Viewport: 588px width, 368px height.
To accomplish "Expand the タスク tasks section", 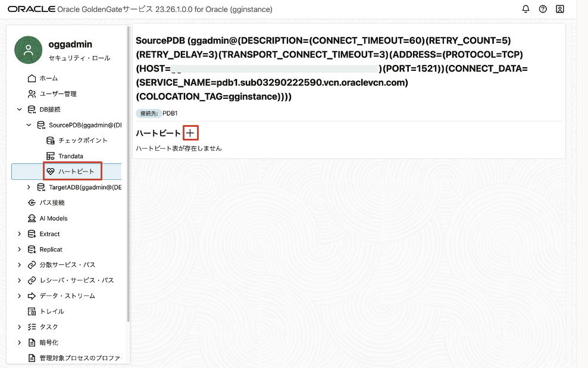I will (x=20, y=327).
